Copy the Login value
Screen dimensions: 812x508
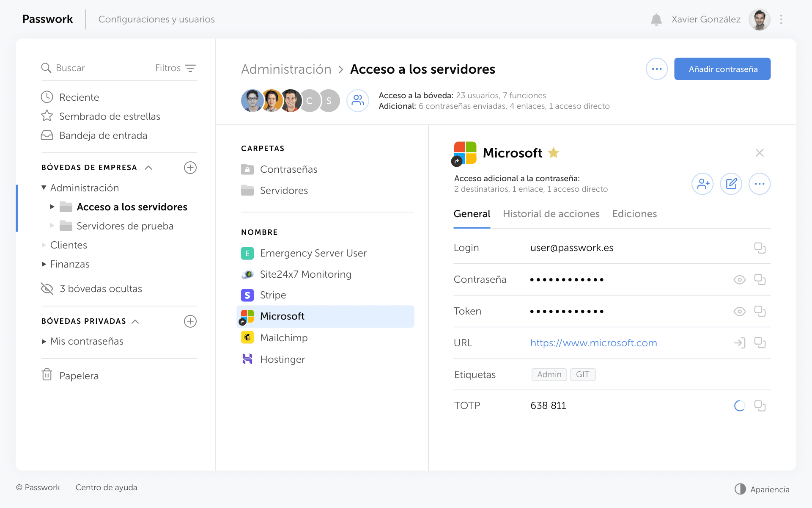tap(760, 248)
